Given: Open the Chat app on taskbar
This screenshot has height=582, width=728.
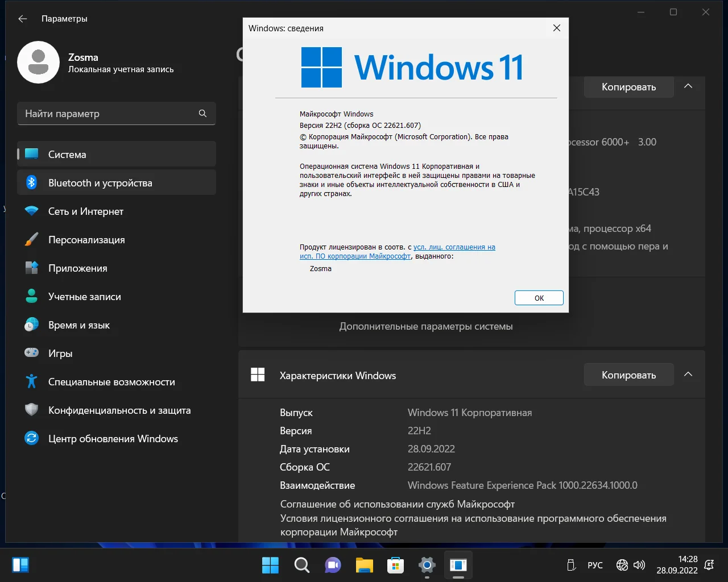Looking at the screenshot, I should [333, 565].
